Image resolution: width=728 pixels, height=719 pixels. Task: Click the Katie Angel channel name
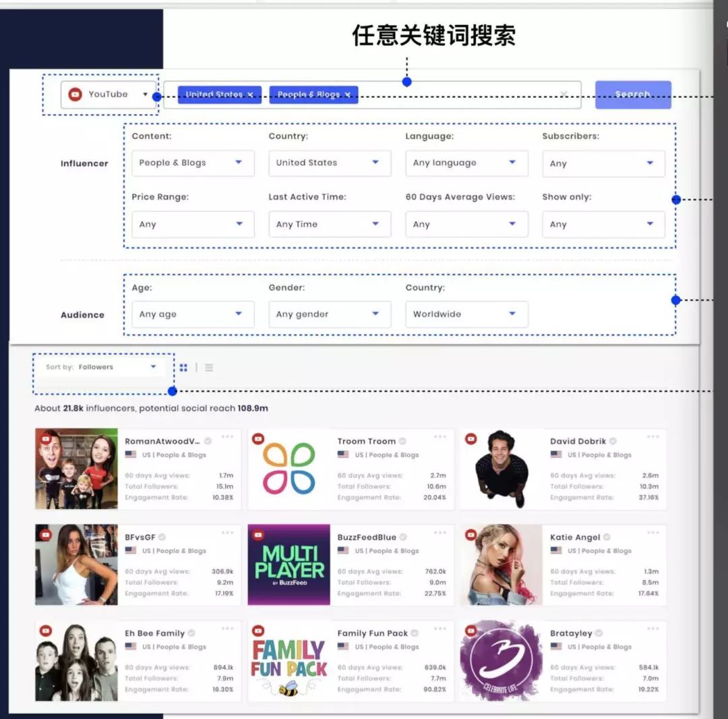click(x=575, y=538)
